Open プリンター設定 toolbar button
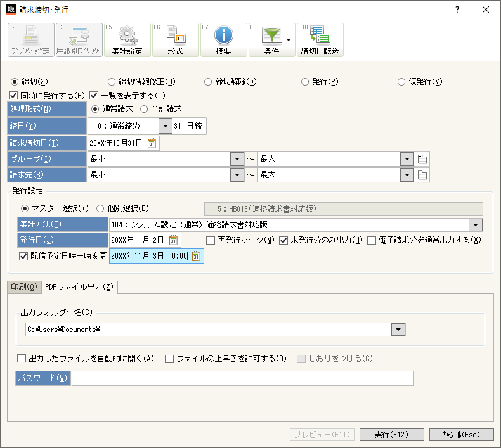 31,40
